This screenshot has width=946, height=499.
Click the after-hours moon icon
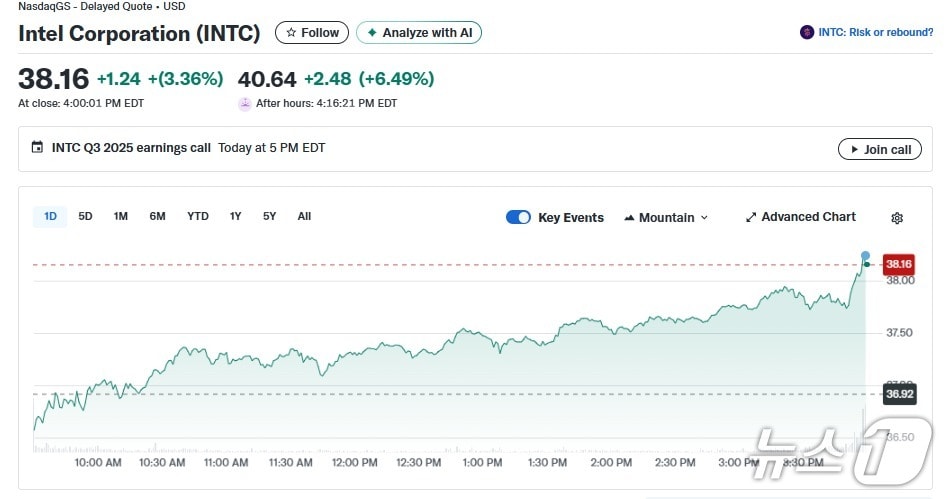(245, 103)
